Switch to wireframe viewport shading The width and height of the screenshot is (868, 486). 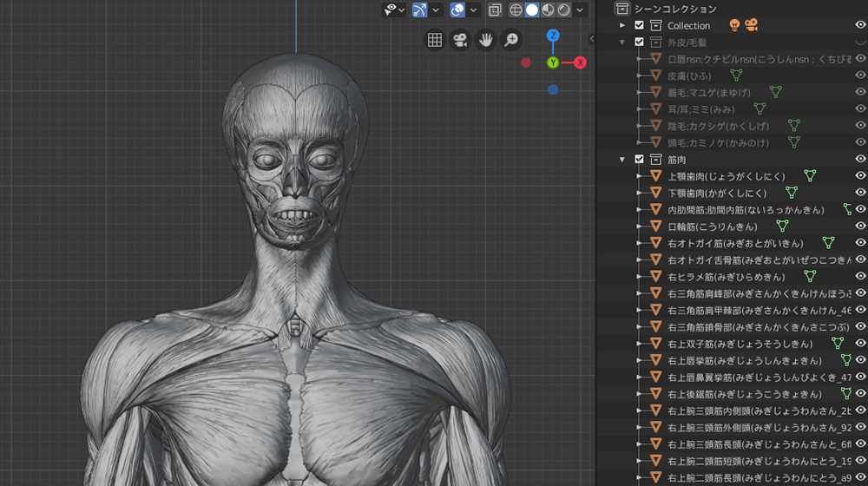(x=516, y=10)
